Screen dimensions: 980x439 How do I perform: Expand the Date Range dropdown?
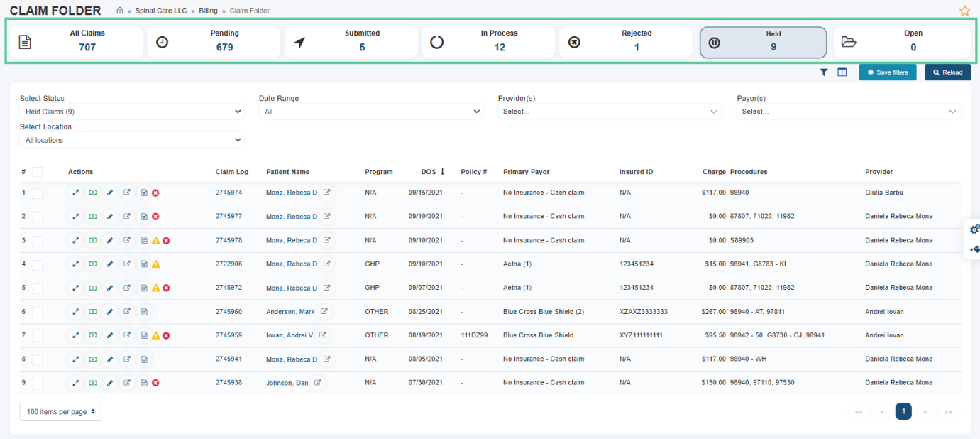tap(370, 112)
